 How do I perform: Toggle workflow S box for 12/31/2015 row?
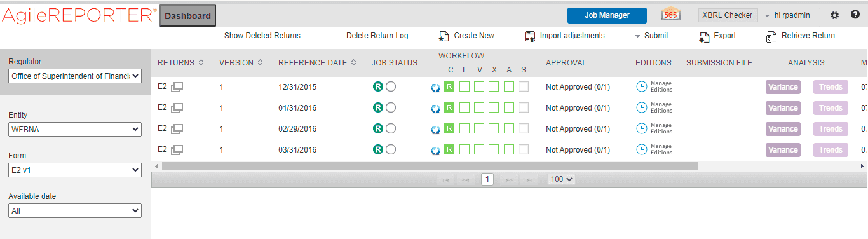pyautogui.click(x=524, y=87)
